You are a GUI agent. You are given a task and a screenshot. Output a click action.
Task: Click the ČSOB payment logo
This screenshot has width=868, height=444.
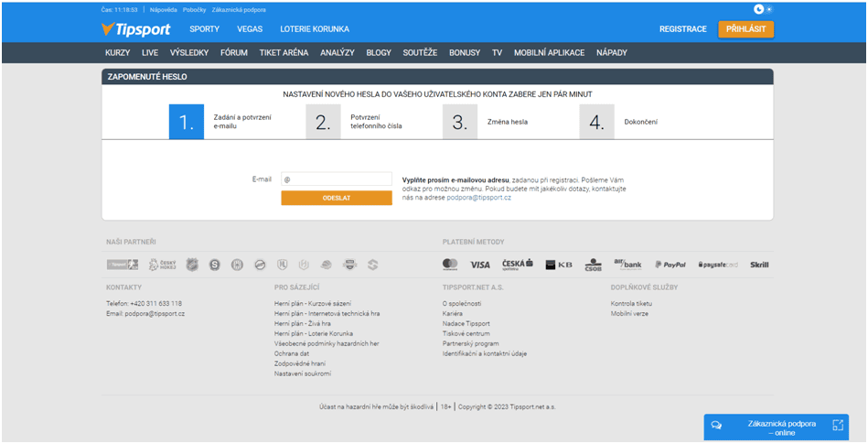[x=593, y=265]
